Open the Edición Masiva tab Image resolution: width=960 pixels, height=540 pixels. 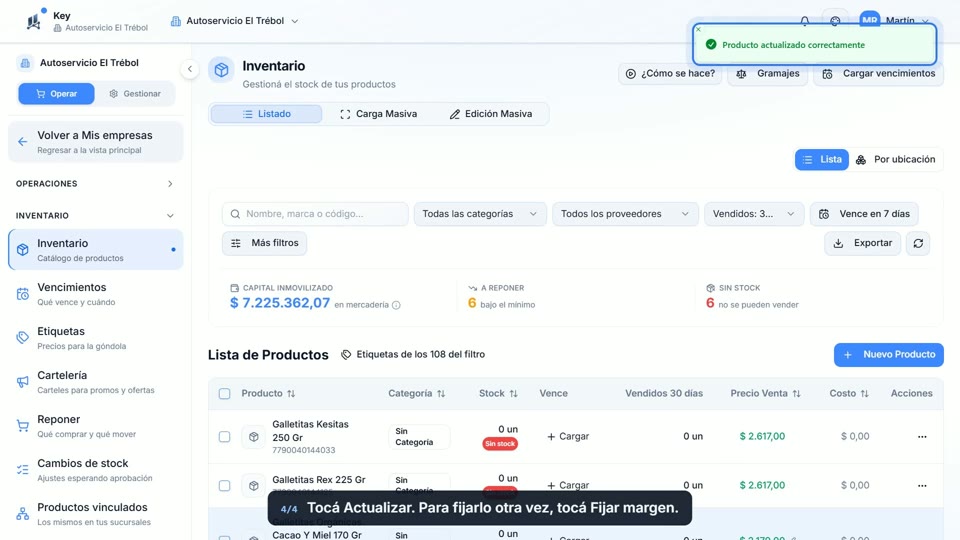pos(491,114)
